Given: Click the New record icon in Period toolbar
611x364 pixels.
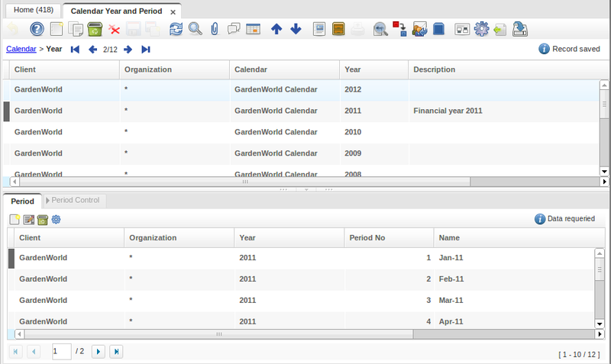Looking at the screenshot, I should [15, 220].
